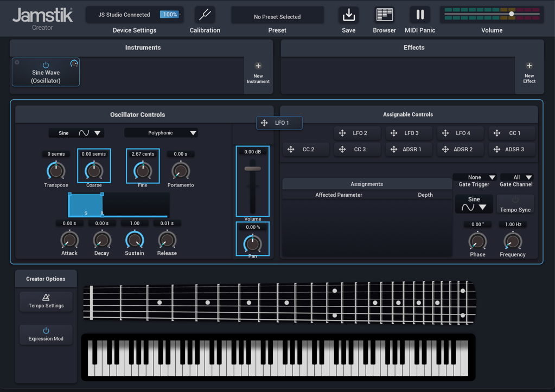Viewport: 555px width, 392px height.
Task: Open the Polyphonic mode dropdown
Action: click(x=161, y=133)
